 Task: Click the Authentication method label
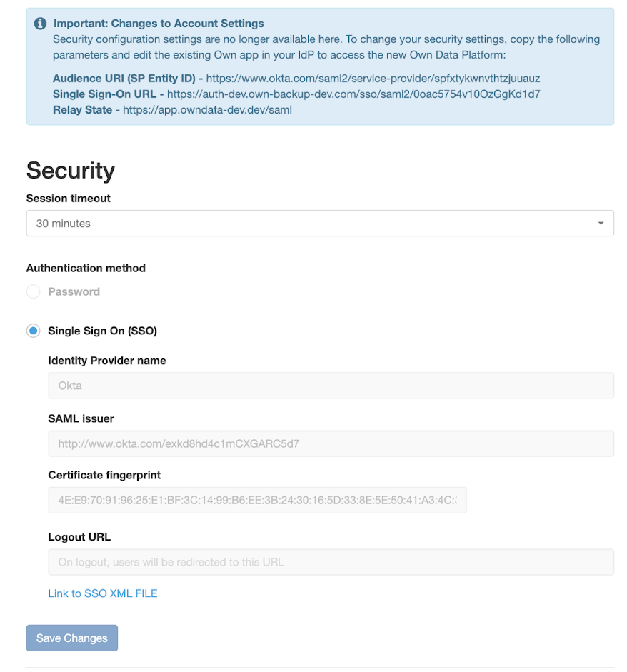85,269
